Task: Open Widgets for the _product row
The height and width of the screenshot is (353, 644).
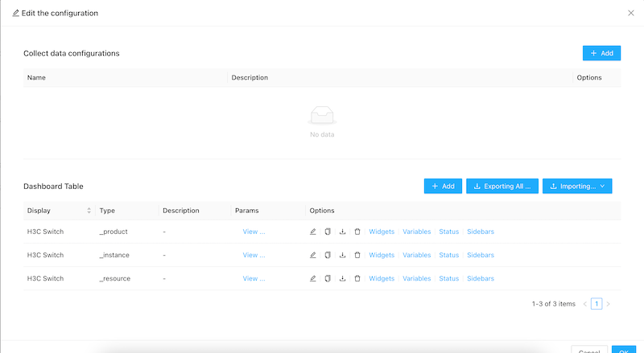Action: [x=382, y=232]
